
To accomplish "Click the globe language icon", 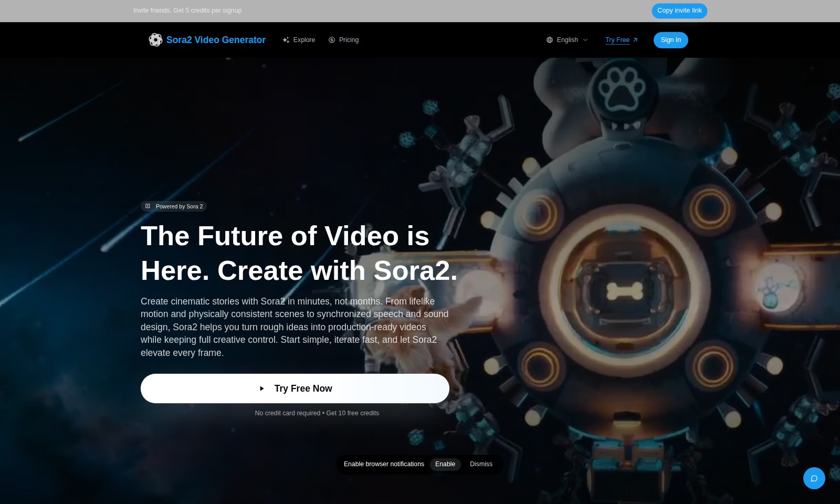I will pos(550,40).
